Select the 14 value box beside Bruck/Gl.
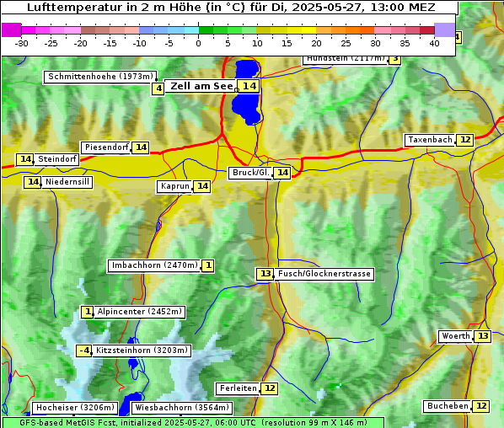This screenshot has height=428, width=504. point(282,173)
